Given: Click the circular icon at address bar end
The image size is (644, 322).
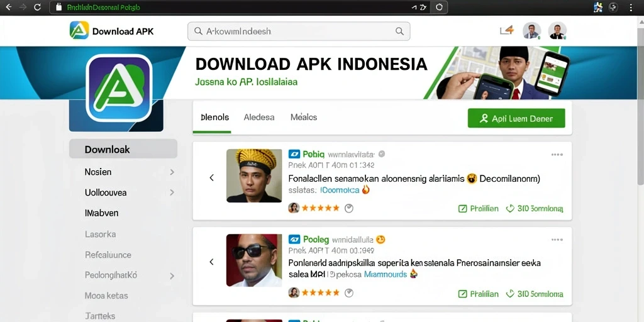Looking at the screenshot, I should coord(438,7).
